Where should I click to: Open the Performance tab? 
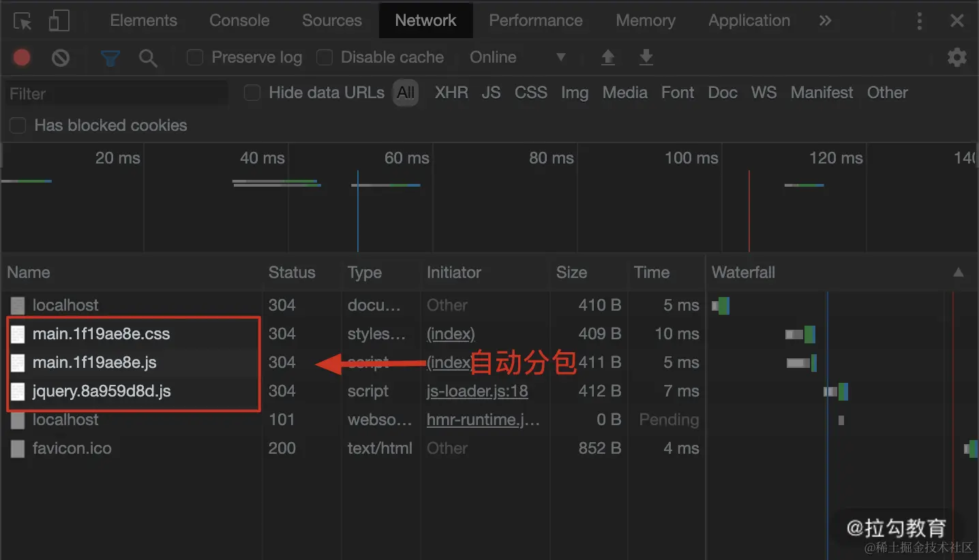tap(536, 20)
